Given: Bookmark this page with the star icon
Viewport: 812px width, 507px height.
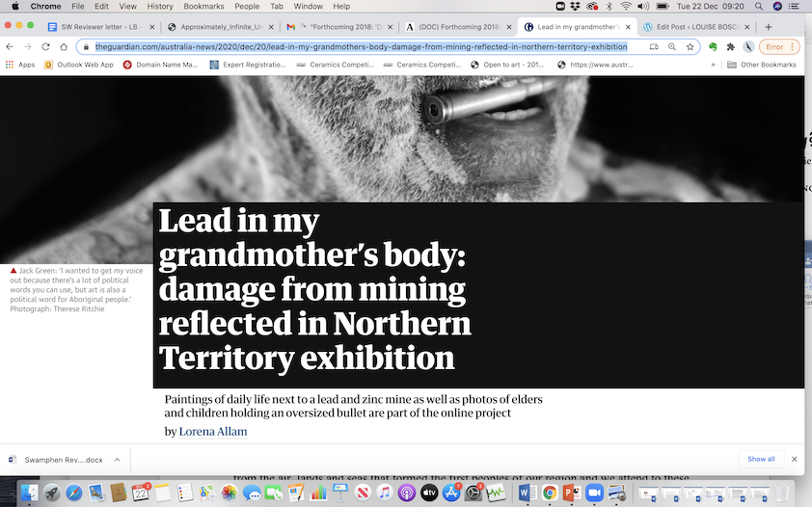Looking at the screenshot, I should 690,46.
